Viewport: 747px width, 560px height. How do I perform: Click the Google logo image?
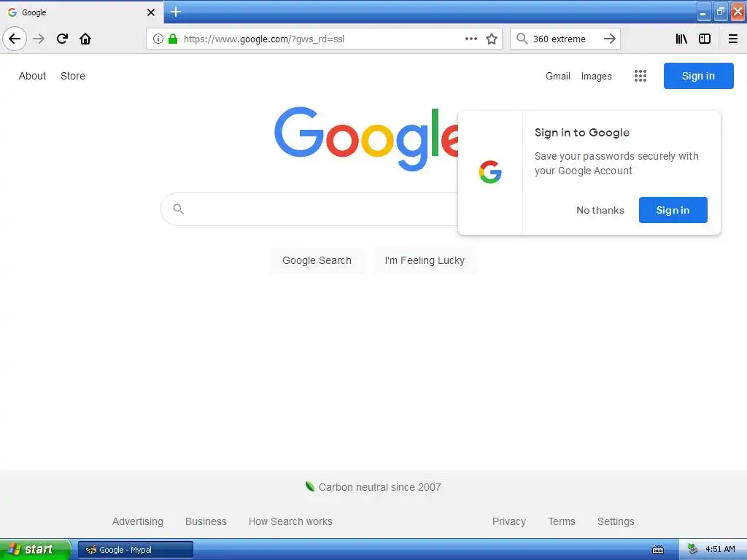pos(366,139)
